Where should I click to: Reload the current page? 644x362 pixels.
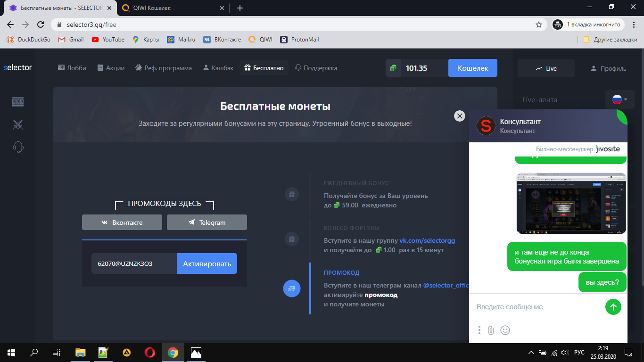[x=41, y=25]
